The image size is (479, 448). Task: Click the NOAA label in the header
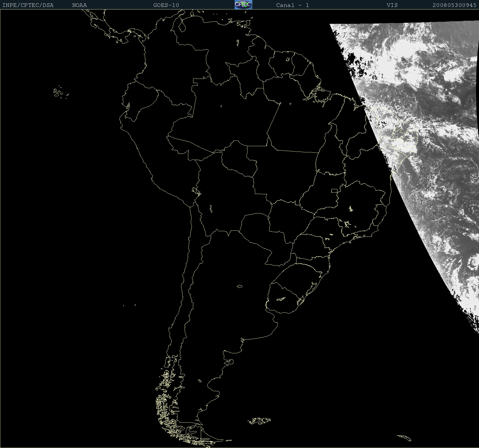point(79,5)
